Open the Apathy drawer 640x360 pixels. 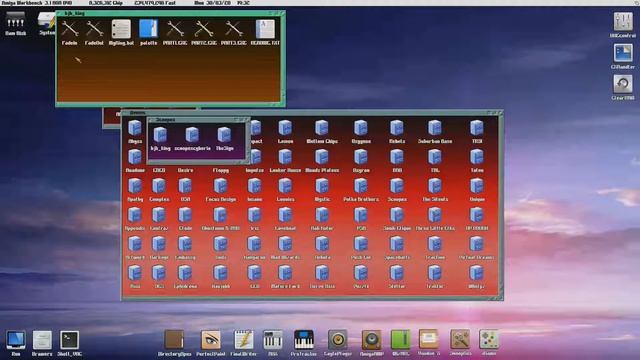coord(135,186)
